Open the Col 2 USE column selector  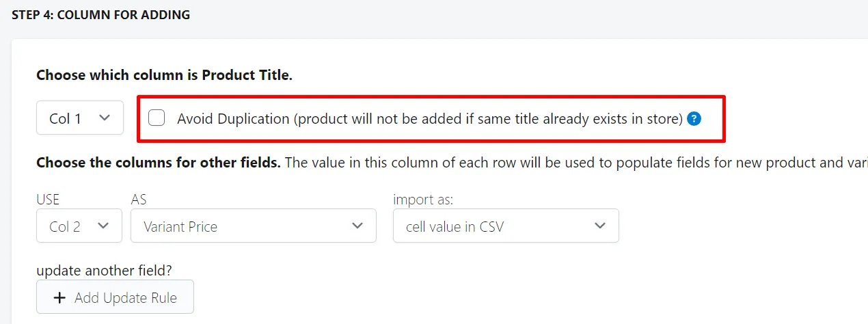[79, 226]
